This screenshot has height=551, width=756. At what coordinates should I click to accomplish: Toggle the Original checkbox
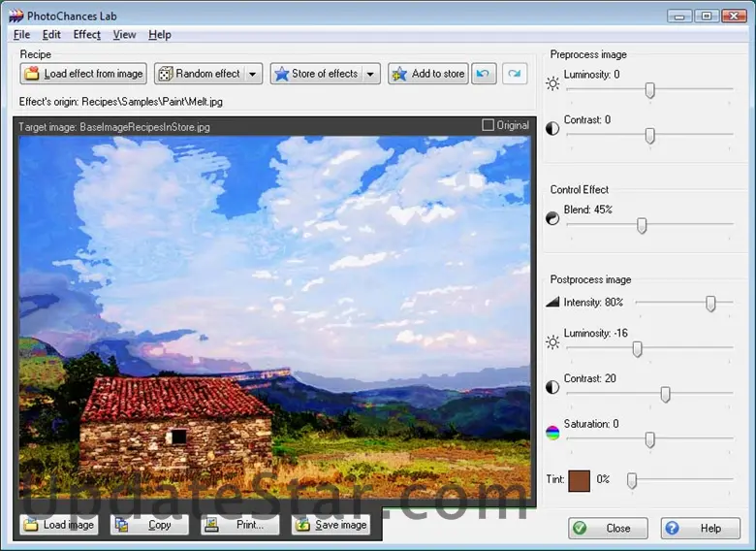(488, 125)
